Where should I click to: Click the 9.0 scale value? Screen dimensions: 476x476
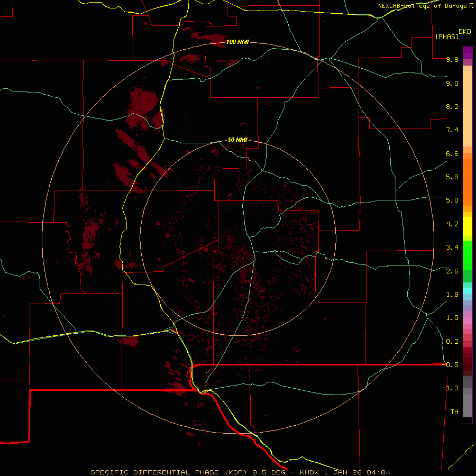[x=452, y=83]
